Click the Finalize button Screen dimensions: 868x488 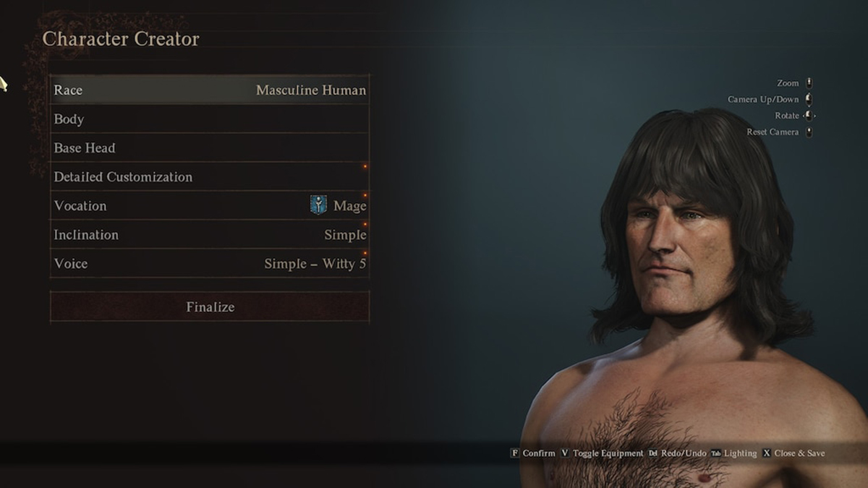click(210, 307)
